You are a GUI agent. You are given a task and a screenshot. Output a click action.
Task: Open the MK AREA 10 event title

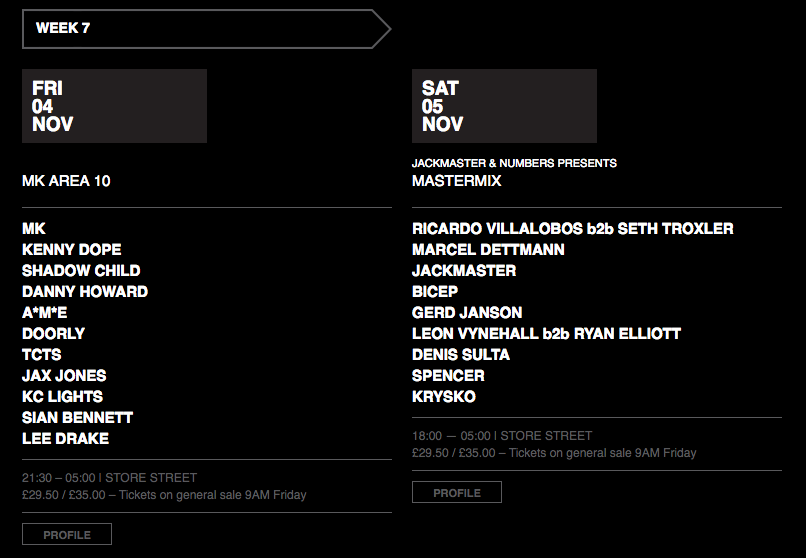pyautogui.click(x=66, y=181)
